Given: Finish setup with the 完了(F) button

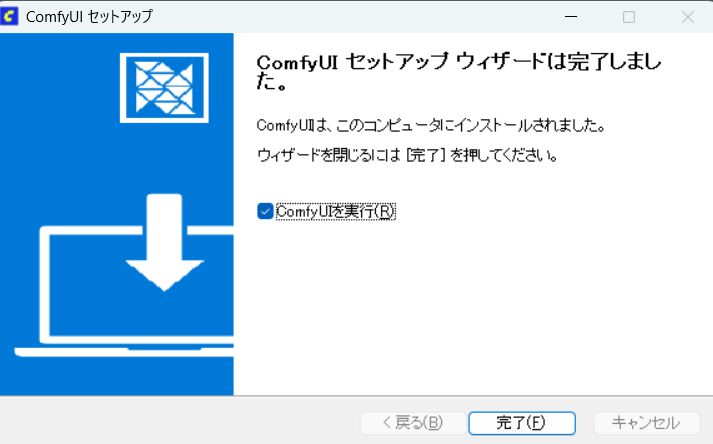Looking at the screenshot, I should point(522,423).
